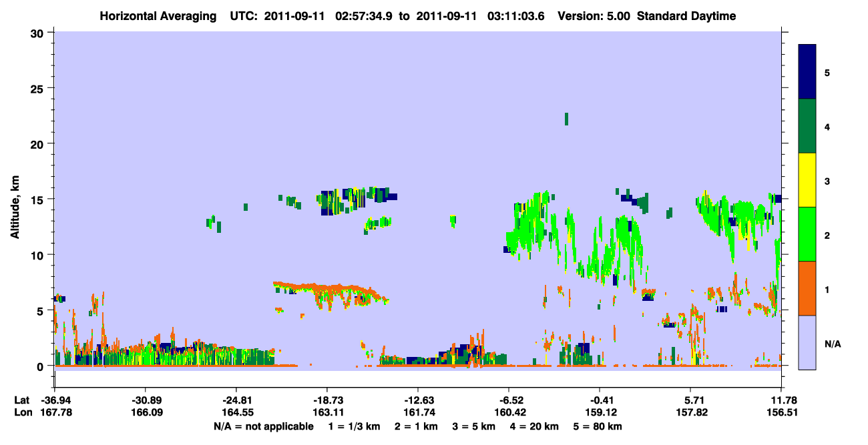
Task: Click the longitude value 157.82
Action: click(690, 412)
